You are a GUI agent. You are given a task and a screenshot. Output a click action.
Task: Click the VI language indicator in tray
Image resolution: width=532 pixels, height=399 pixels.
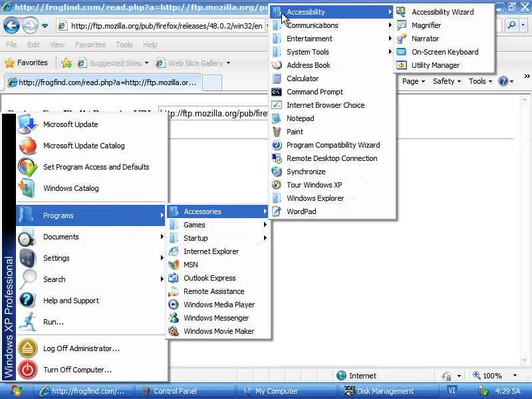(x=452, y=391)
